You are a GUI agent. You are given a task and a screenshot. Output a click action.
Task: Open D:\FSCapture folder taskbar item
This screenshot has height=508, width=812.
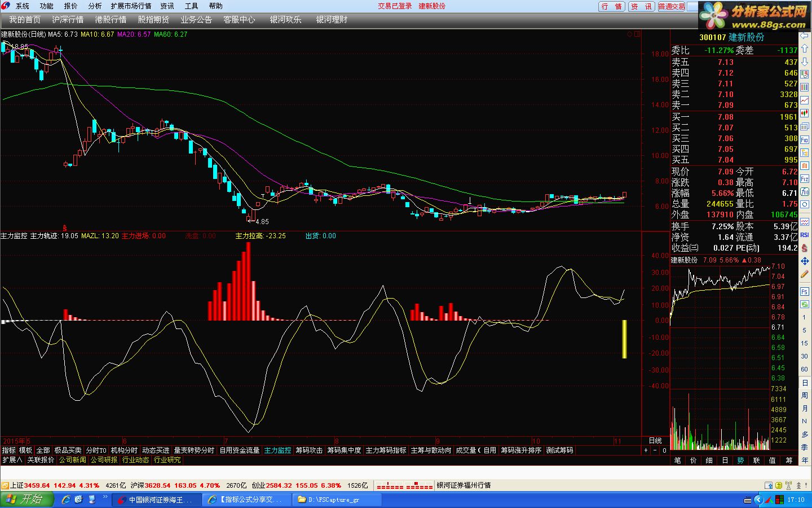[x=338, y=500]
